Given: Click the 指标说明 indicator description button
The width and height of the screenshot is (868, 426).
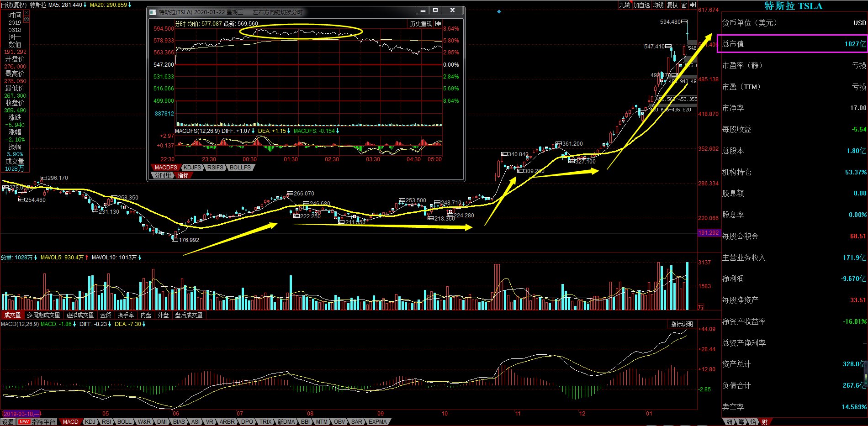Looking at the screenshot, I should [682, 324].
